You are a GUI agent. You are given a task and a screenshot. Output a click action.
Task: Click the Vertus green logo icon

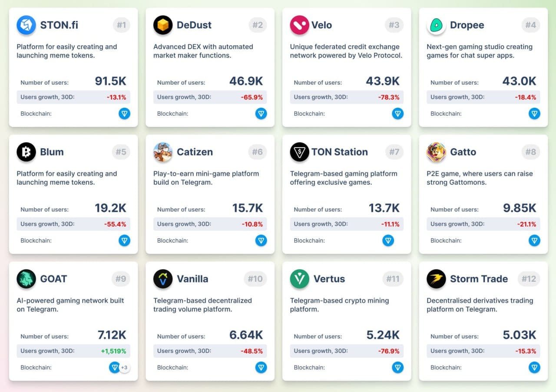point(299,279)
